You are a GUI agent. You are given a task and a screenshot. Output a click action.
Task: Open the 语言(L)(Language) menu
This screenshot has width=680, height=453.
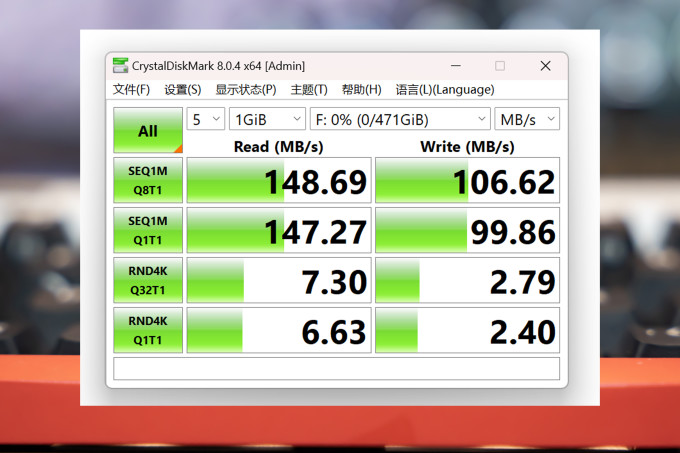(x=445, y=90)
